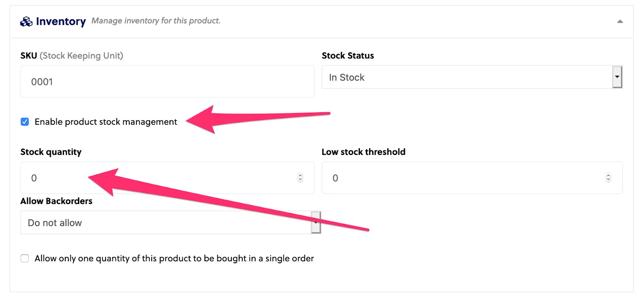Click the Inventory boxes icon
Screen dimensions: 644x299
point(26,22)
